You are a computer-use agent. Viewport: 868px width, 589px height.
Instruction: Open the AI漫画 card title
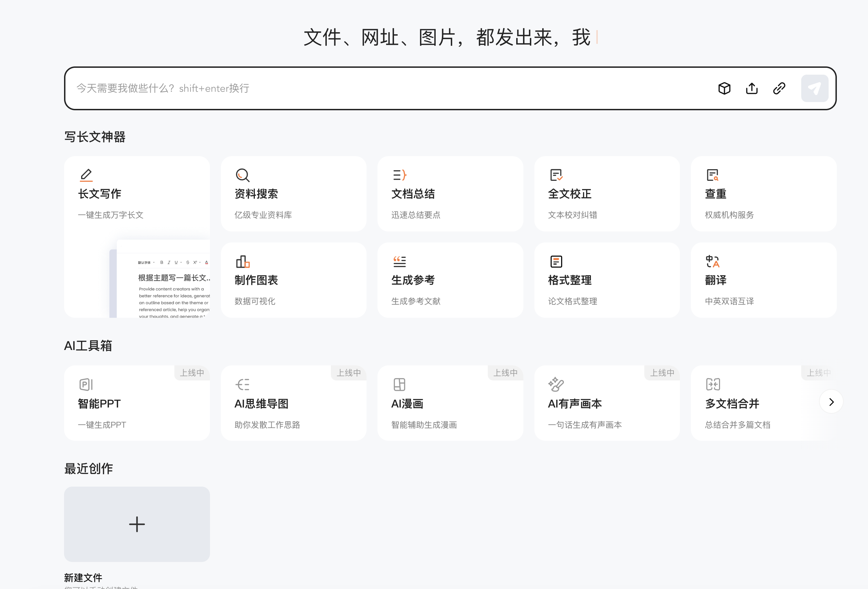pyautogui.click(x=407, y=404)
